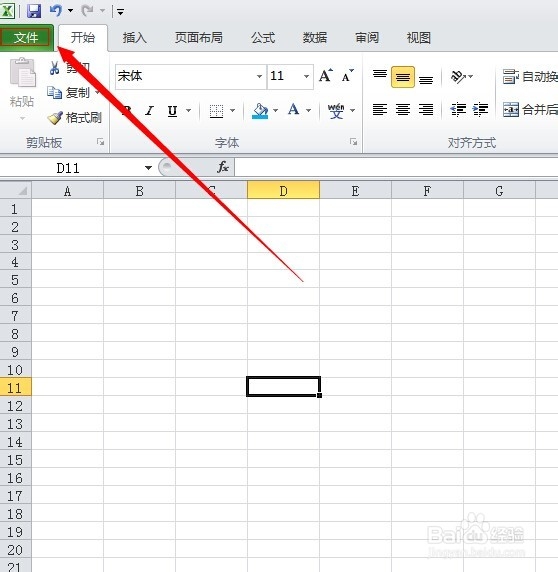Click the 合并后居中 merge and center button

click(x=530, y=109)
